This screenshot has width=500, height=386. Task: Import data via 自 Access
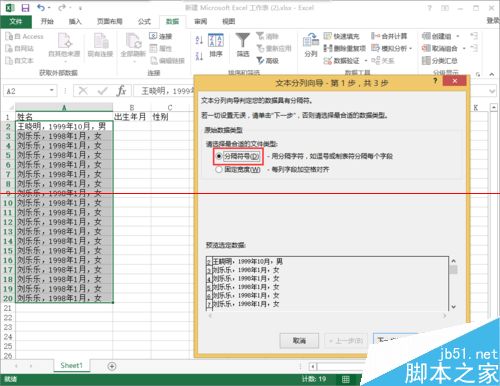(x=25, y=36)
